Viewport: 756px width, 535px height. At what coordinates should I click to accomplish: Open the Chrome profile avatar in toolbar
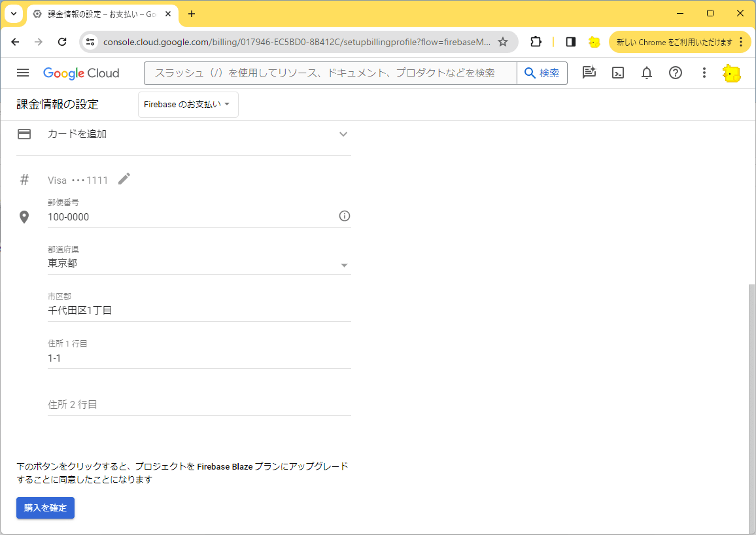pyautogui.click(x=594, y=42)
